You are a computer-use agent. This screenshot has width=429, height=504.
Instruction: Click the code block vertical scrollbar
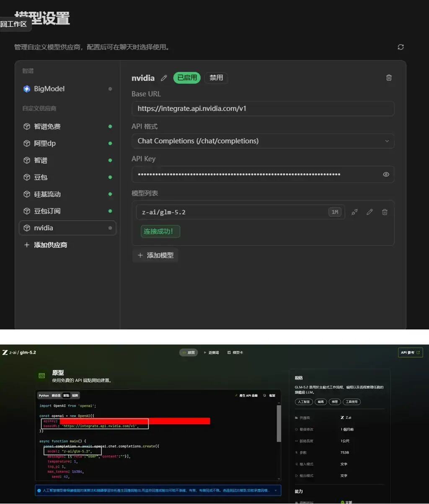click(279, 424)
